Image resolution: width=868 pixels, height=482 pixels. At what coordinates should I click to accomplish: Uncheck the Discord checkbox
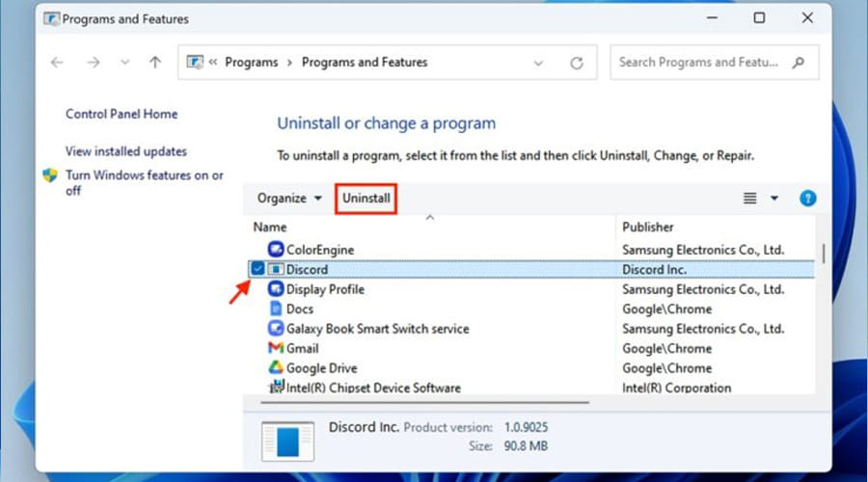[x=258, y=269]
